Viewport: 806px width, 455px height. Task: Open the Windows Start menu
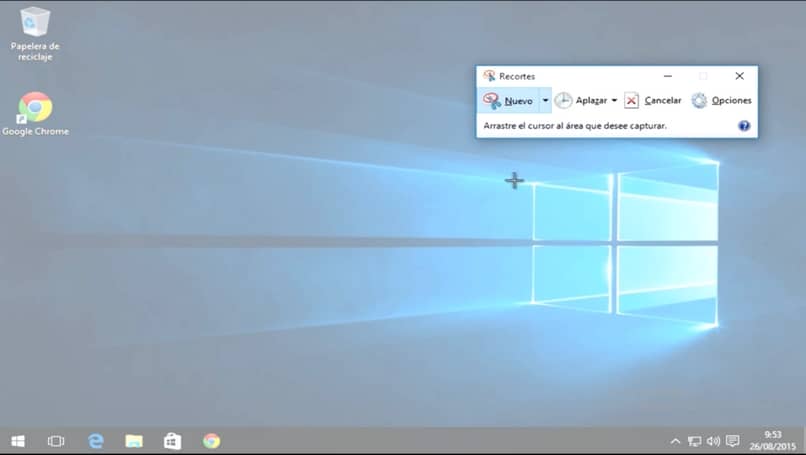point(18,441)
